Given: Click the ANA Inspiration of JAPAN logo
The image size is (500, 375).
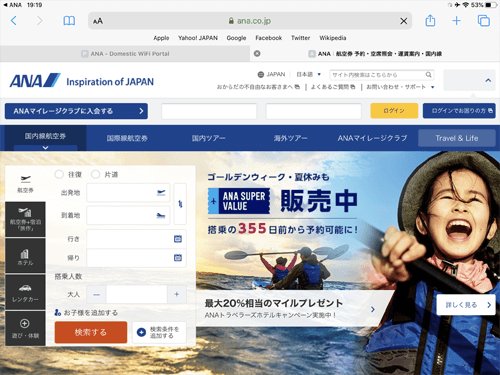Looking at the screenshot, I should coord(82,81).
